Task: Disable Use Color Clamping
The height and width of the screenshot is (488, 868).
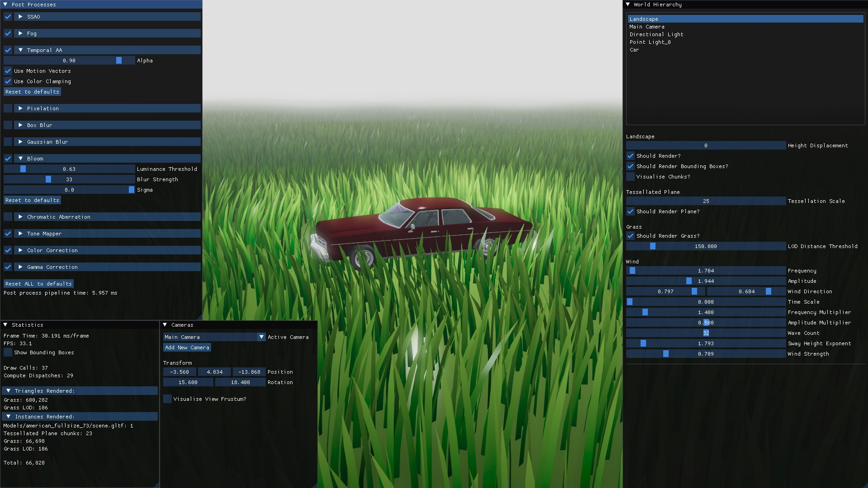Action: click(x=7, y=81)
